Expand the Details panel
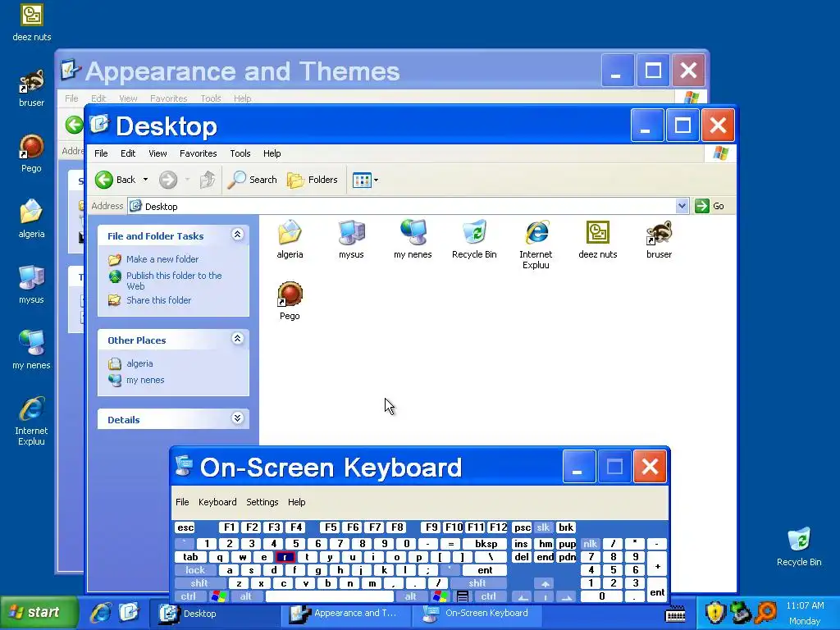Viewport: 840px width, 630px height. (x=237, y=418)
